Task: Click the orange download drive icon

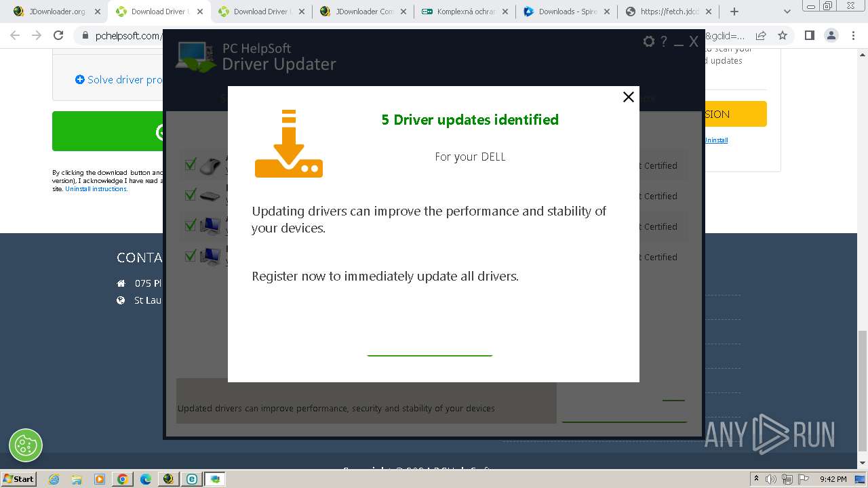Action: click(x=289, y=143)
